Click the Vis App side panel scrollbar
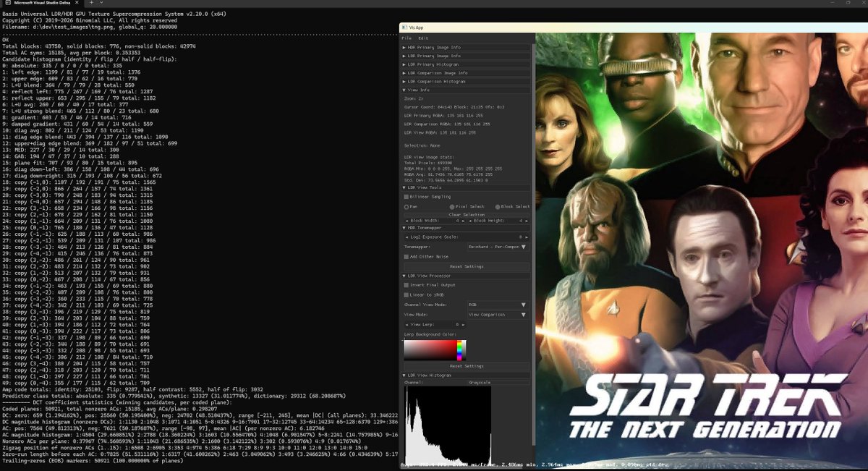This screenshot has height=471, width=868. click(x=534, y=246)
